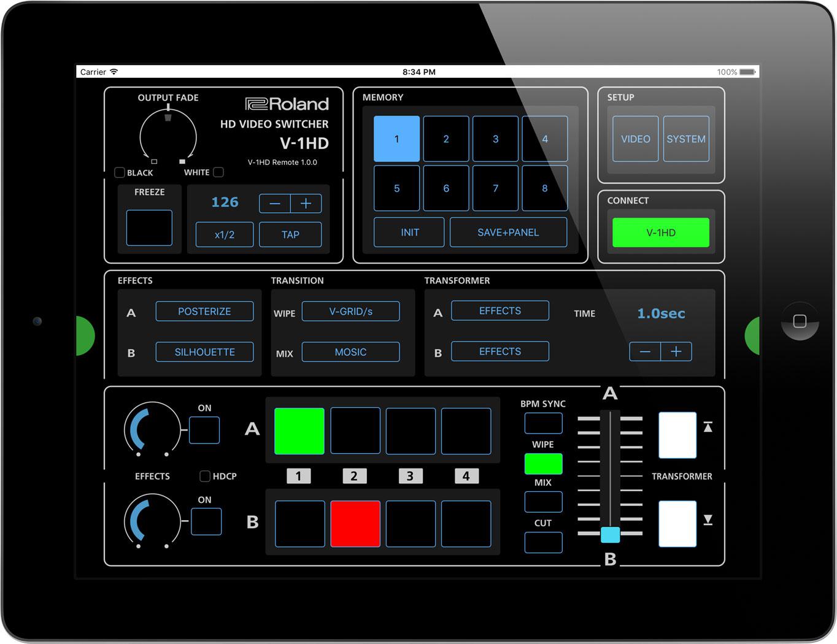Click the lower effects B knob

point(152,522)
